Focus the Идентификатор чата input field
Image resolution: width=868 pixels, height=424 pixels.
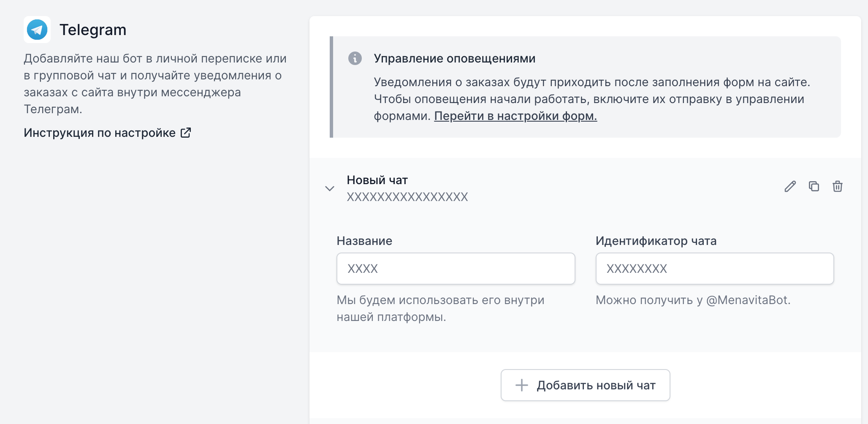pos(715,269)
